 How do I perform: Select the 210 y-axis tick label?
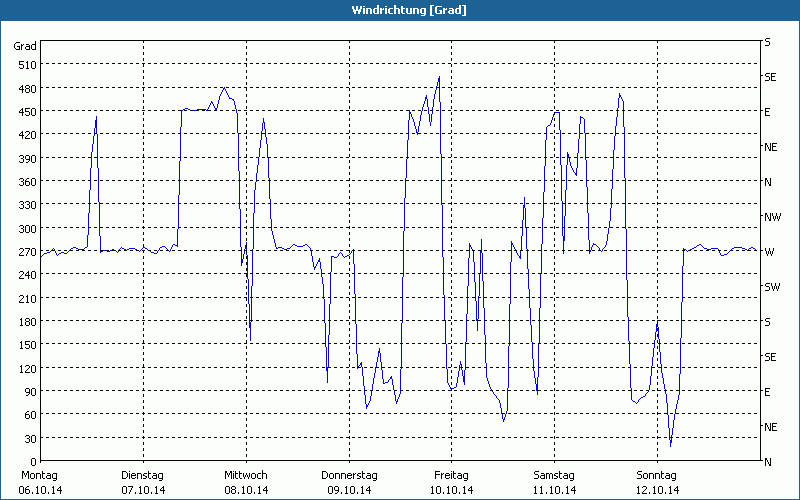coord(28,298)
